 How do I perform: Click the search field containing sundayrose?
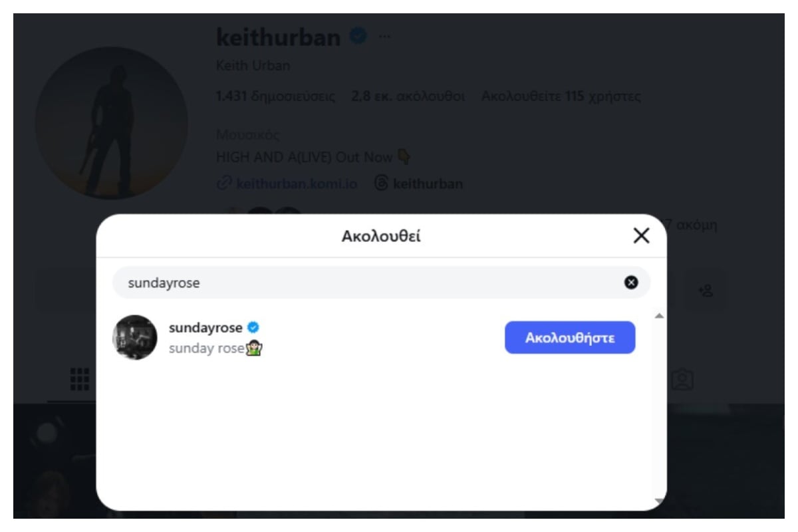(x=381, y=283)
